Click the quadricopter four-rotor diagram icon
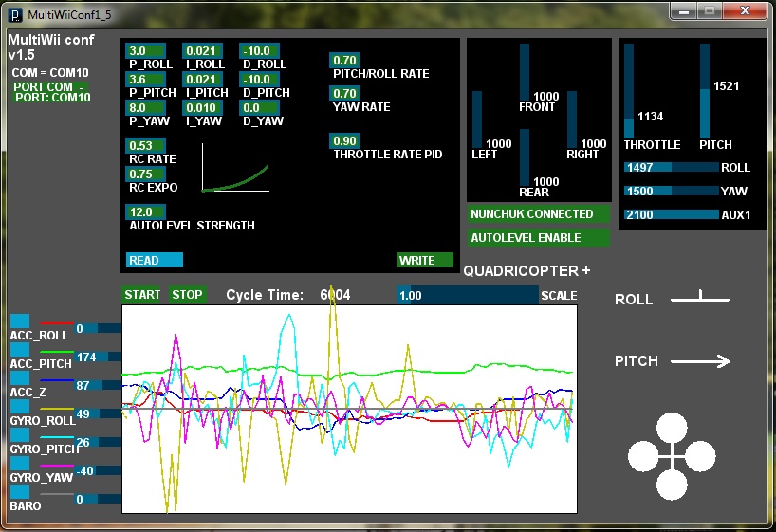Screen dimensions: 776x532 point(672,456)
